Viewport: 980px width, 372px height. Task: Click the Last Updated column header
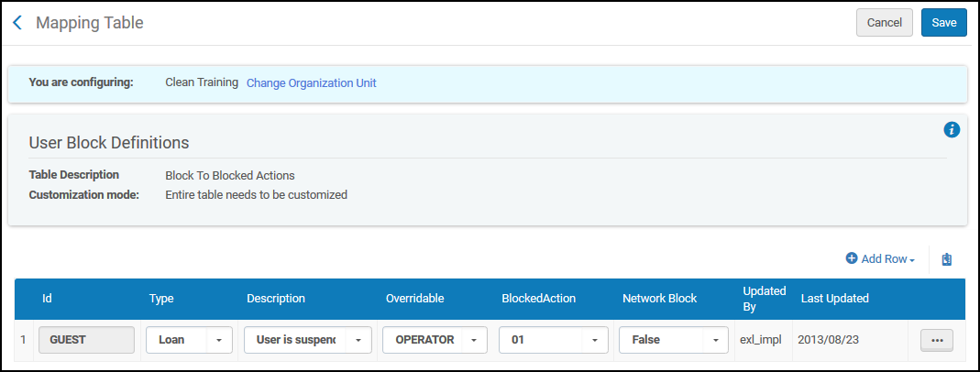[x=834, y=299]
